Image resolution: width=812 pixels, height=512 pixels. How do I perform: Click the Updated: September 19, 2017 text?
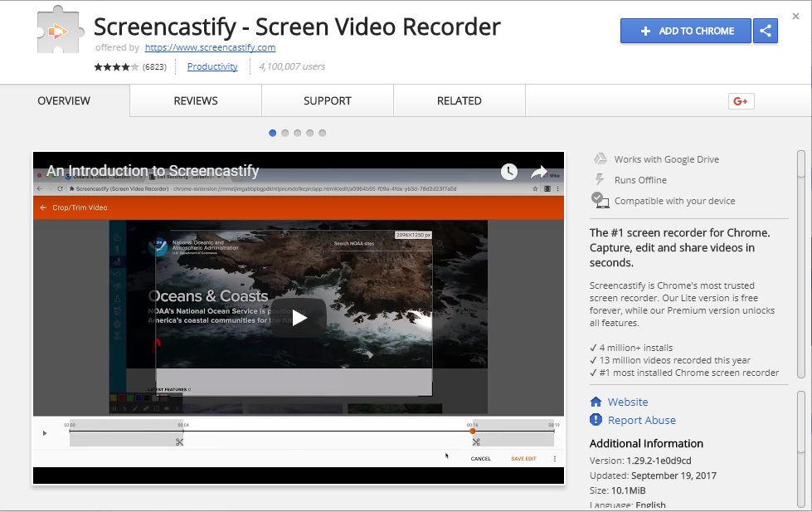tap(653, 475)
